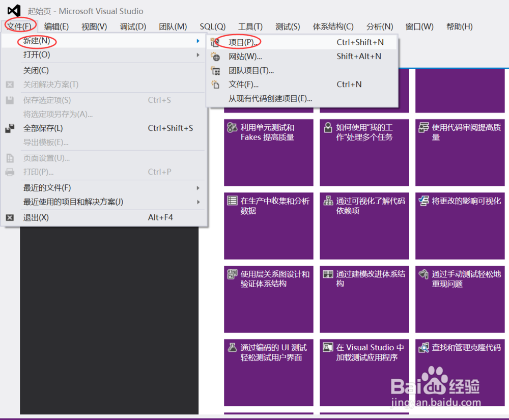
Task: Open tile 在生产中收集和分析数据
Action: coord(269,226)
